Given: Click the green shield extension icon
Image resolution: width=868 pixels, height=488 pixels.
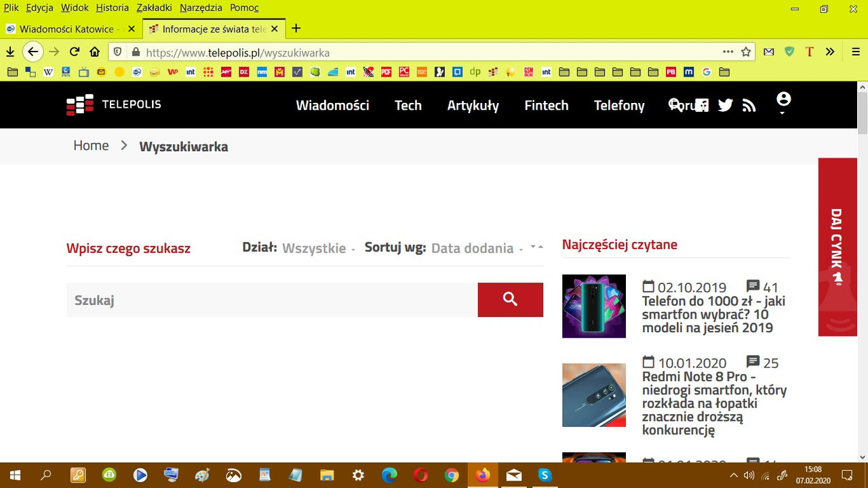Looking at the screenshot, I should pos(789,52).
